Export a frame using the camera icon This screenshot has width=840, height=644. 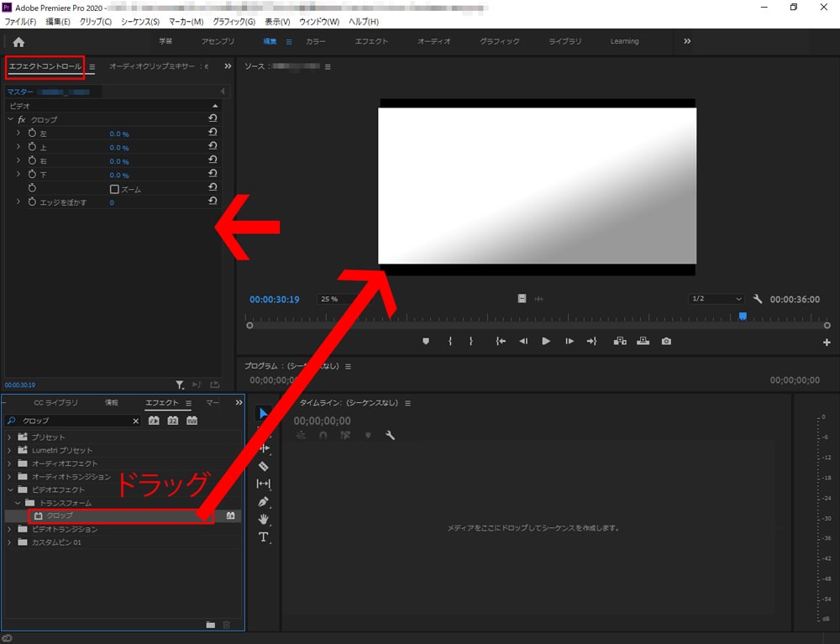click(x=667, y=339)
